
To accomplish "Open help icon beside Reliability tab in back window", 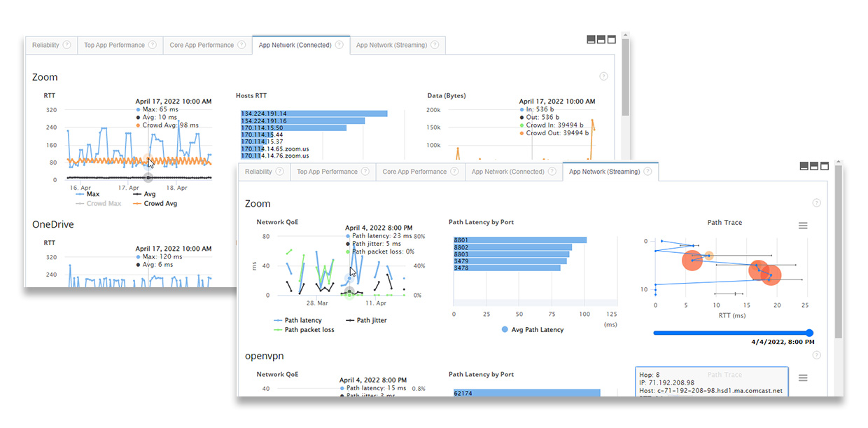I will 67,45.
